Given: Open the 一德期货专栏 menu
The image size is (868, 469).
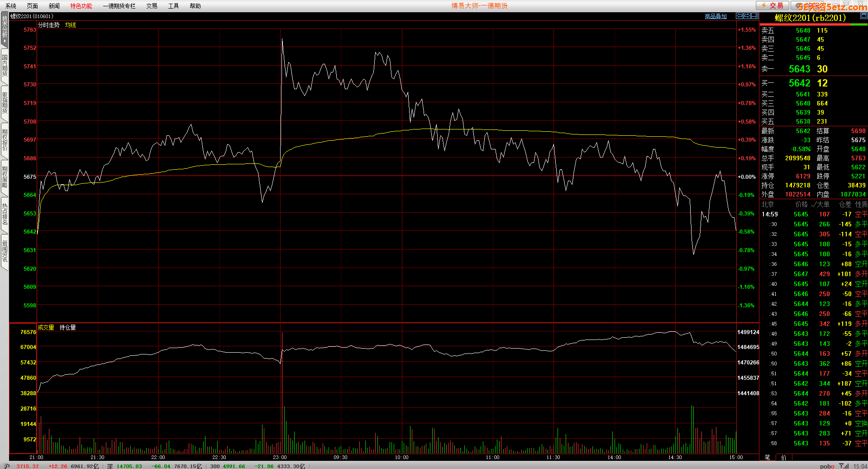Looking at the screenshot, I should tap(119, 6).
